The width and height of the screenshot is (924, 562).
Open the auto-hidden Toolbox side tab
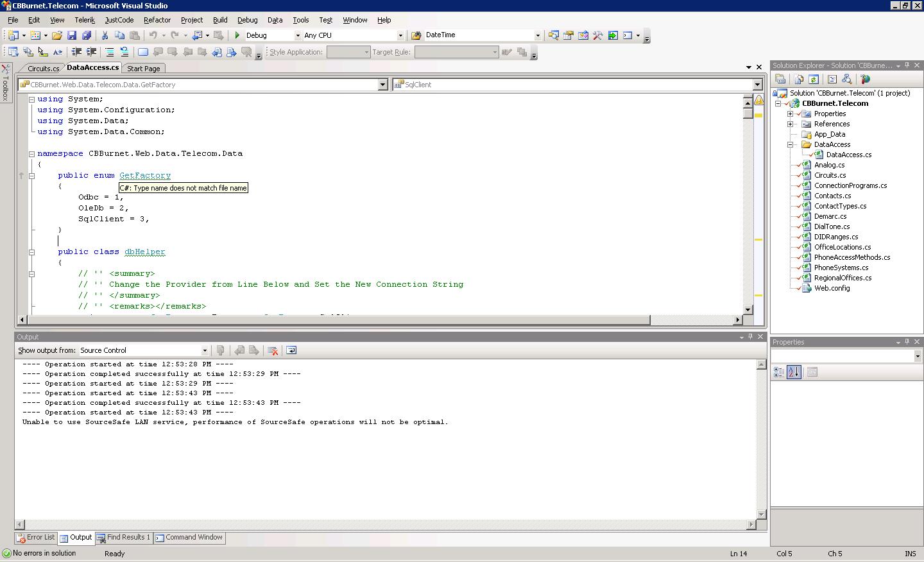5,83
